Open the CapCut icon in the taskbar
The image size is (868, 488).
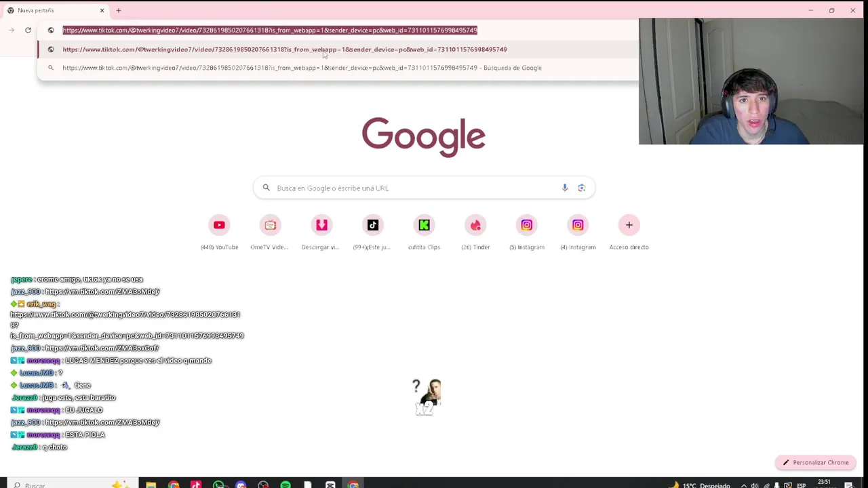click(x=330, y=485)
